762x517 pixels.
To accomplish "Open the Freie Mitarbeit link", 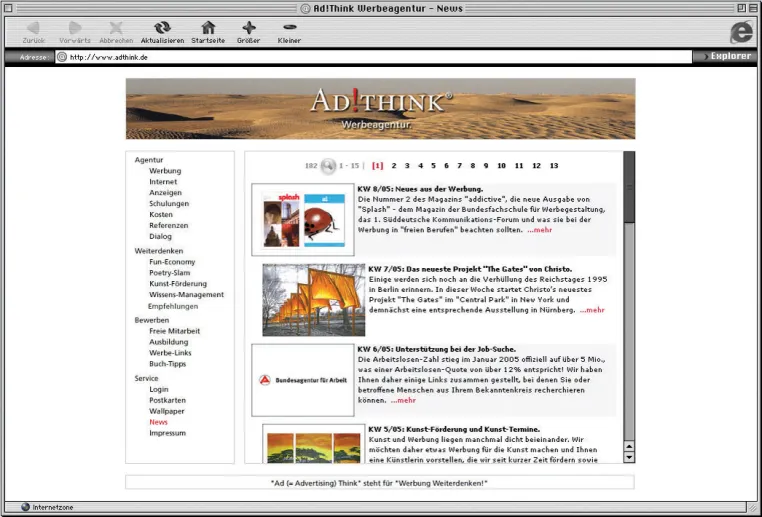I will pyautogui.click(x=174, y=331).
